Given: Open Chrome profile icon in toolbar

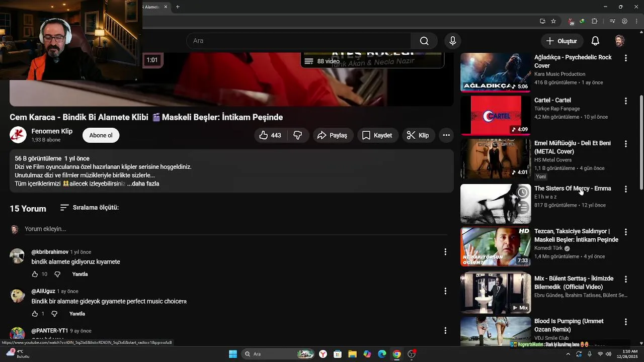Looking at the screenshot, I should (x=624, y=21).
